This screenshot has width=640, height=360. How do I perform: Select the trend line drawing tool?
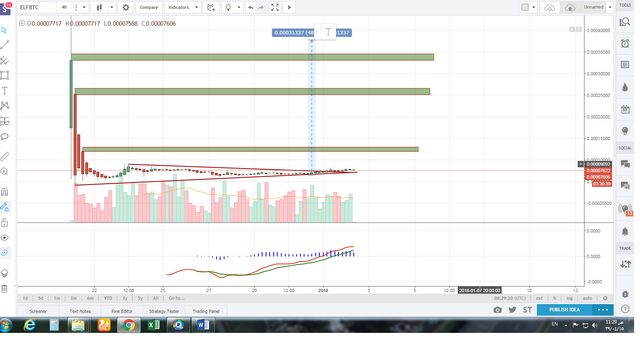click(x=4, y=45)
